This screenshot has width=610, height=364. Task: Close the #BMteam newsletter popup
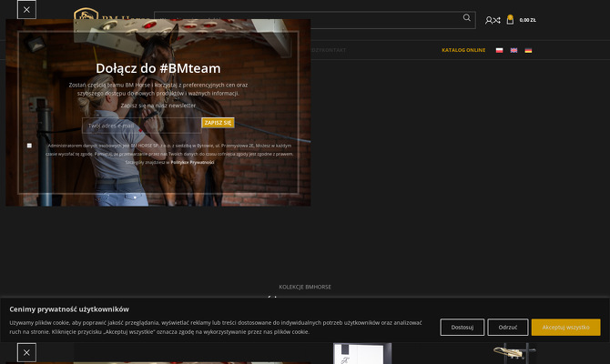tap(26, 10)
